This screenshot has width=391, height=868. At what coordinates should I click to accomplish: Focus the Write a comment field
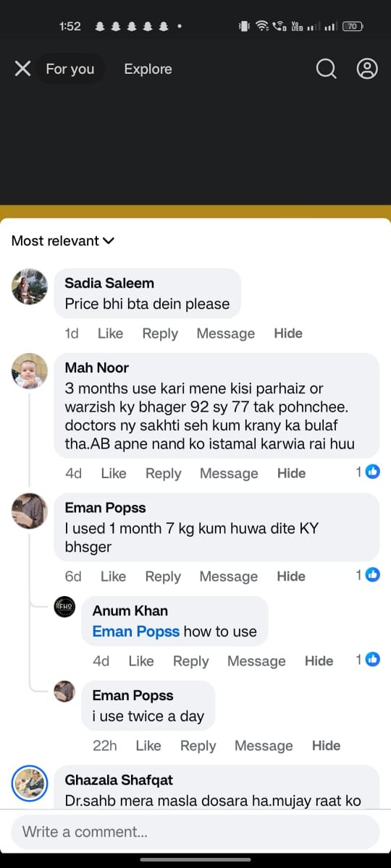[x=195, y=832]
